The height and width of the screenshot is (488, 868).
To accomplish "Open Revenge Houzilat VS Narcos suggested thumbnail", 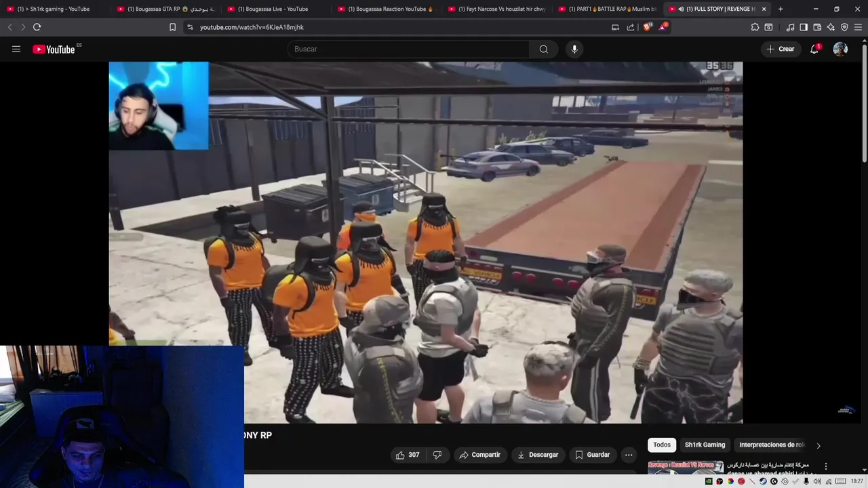I will click(686, 468).
